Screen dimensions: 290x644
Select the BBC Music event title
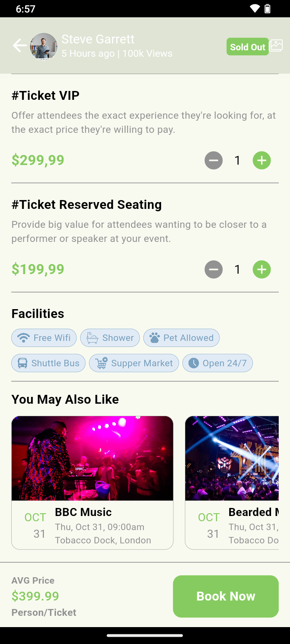click(83, 512)
